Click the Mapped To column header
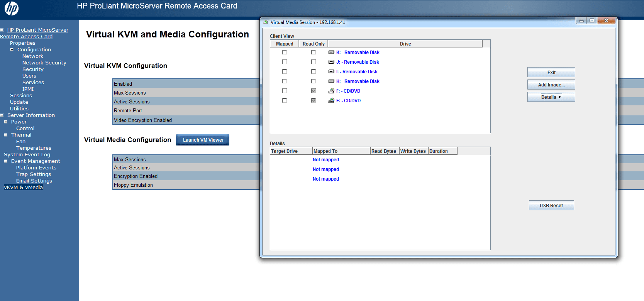Screen dimensions: 644x301 pyautogui.click(x=341, y=151)
